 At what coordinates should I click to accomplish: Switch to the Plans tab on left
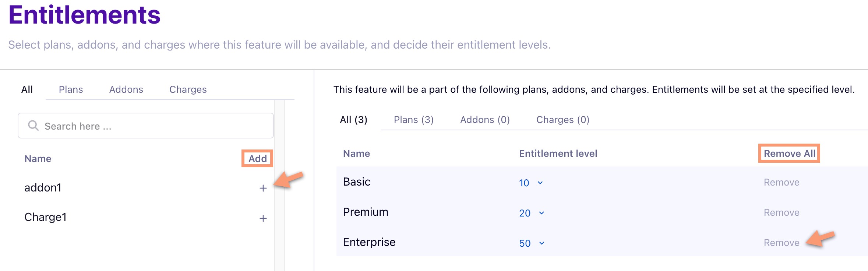(x=71, y=89)
